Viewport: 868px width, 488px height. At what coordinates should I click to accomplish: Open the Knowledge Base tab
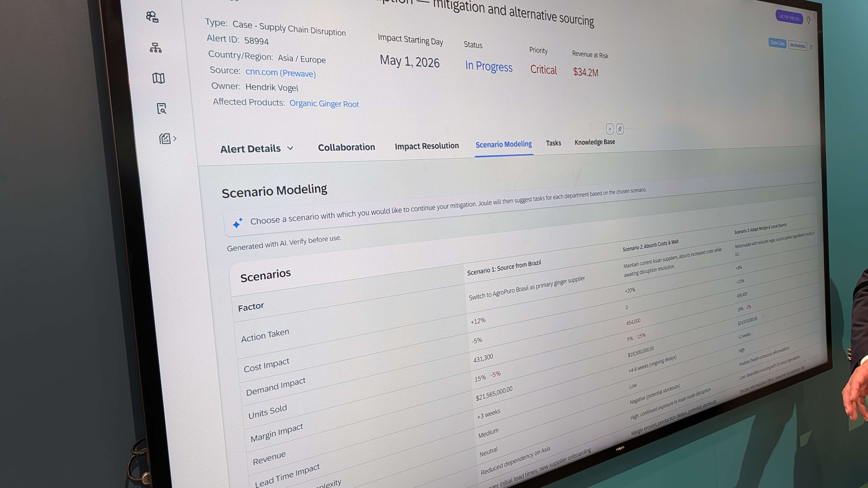pyautogui.click(x=595, y=142)
